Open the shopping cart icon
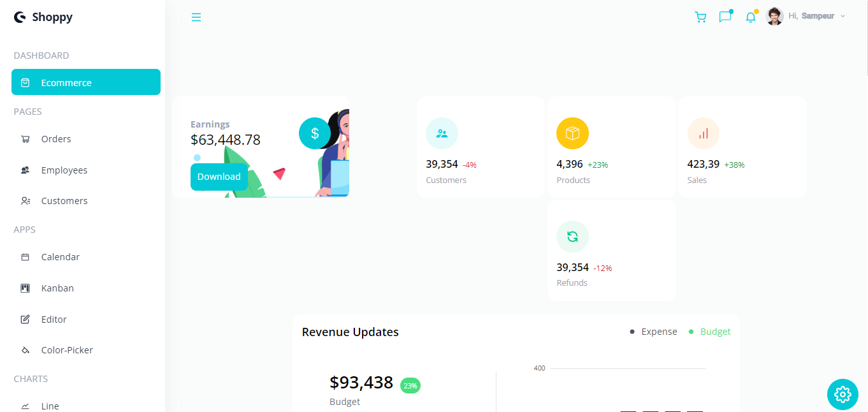This screenshot has height=412, width=868. click(700, 17)
